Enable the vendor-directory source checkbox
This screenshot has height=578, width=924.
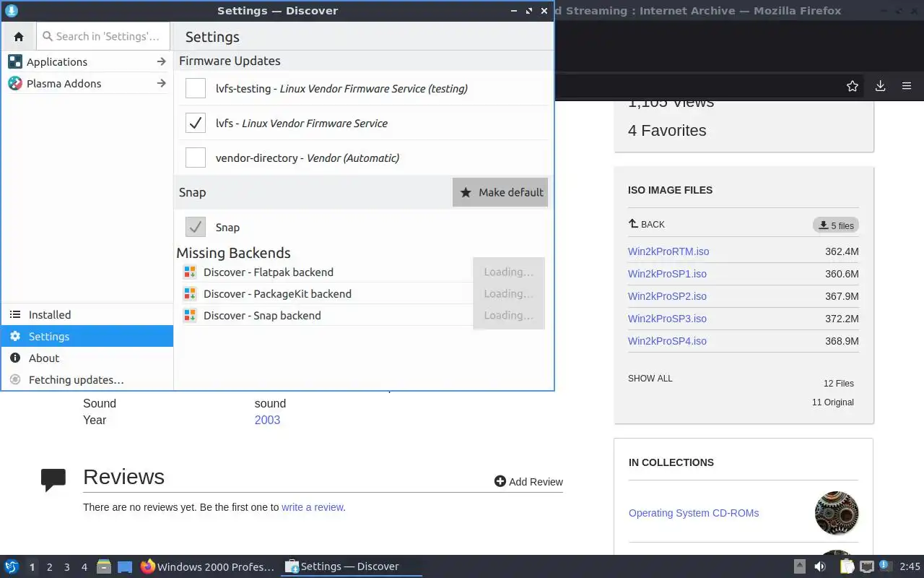196,158
